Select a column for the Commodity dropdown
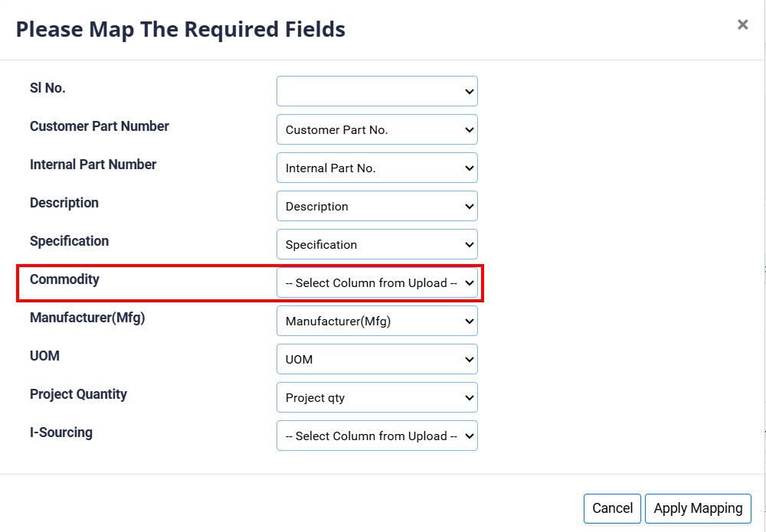Screen dimensions: 766x532 (377, 282)
